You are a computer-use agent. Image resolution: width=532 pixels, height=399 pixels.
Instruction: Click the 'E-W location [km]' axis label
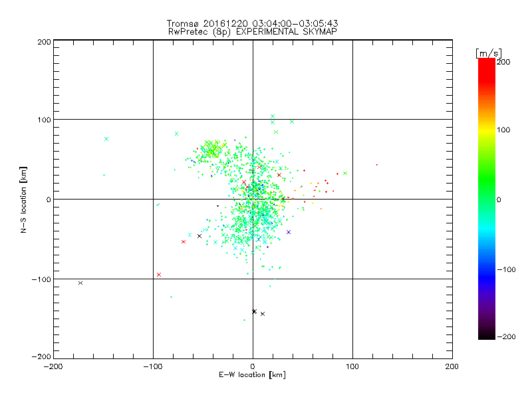pyautogui.click(x=252, y=375)
